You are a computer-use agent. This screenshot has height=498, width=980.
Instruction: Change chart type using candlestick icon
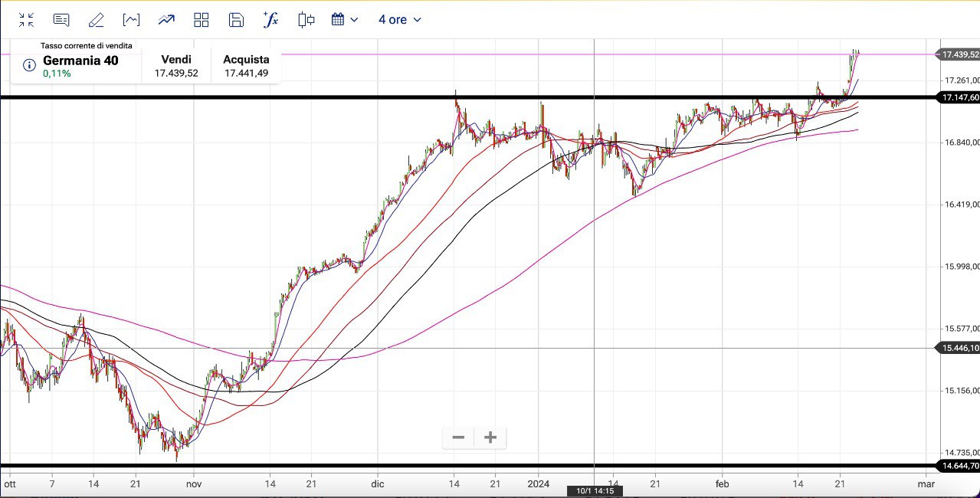coord(306,20)
